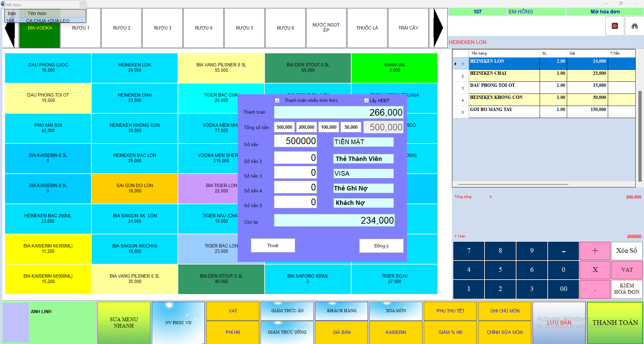
Task: Select the 100,000 quick amount button
Action: [329, 127]
